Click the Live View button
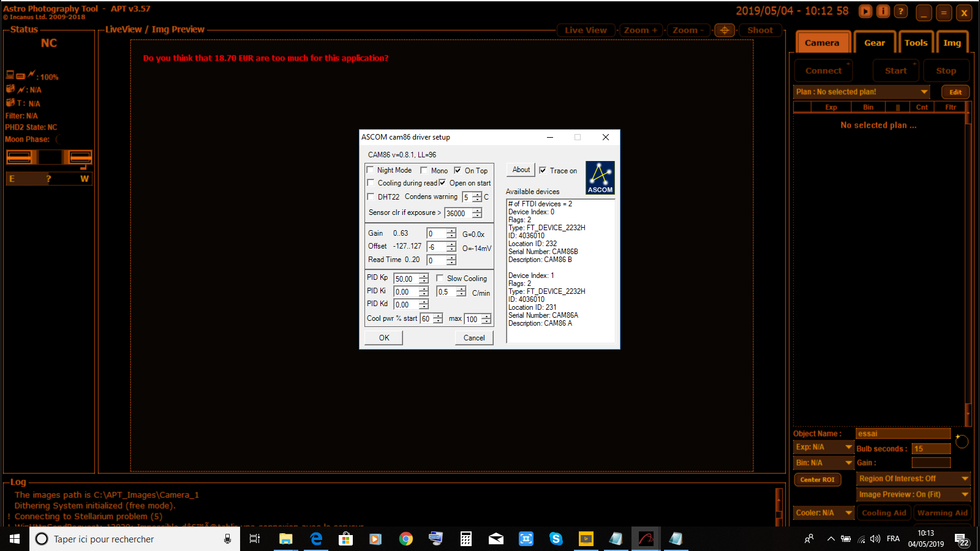Viewport: 980px width, 551px height. pos(586,30)
